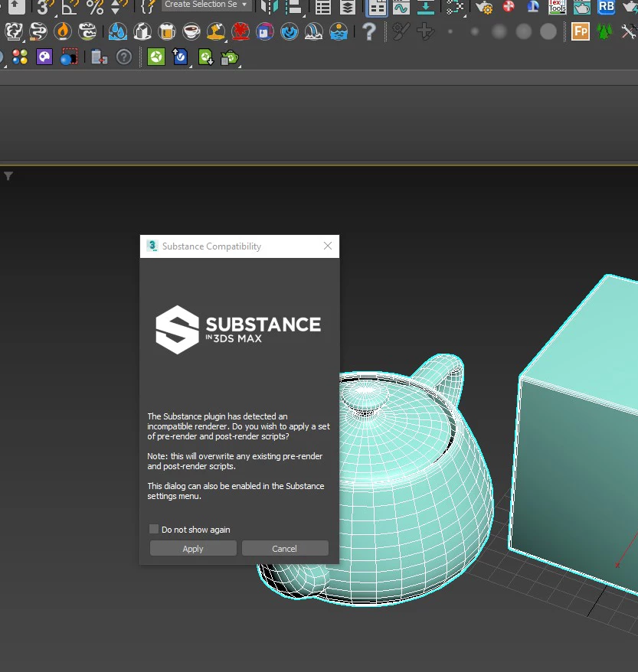
Task: Click the document with red arrow icon
Action: point(99,57)
